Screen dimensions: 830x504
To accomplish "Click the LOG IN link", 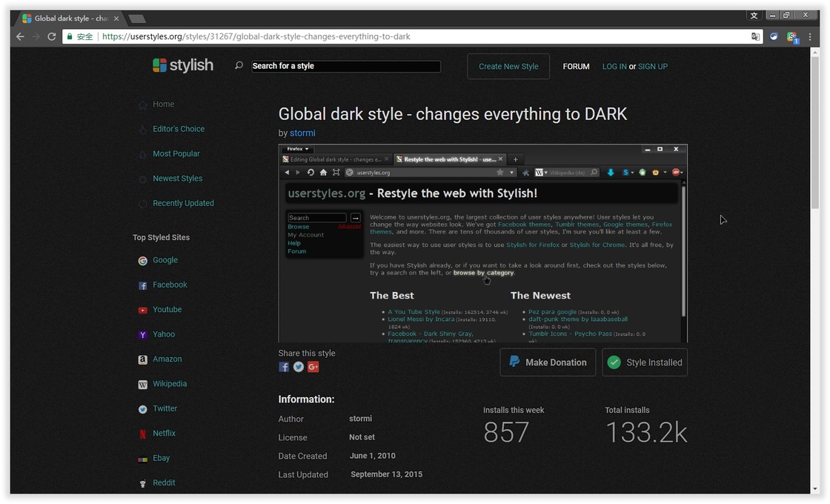I will (614, 67).
